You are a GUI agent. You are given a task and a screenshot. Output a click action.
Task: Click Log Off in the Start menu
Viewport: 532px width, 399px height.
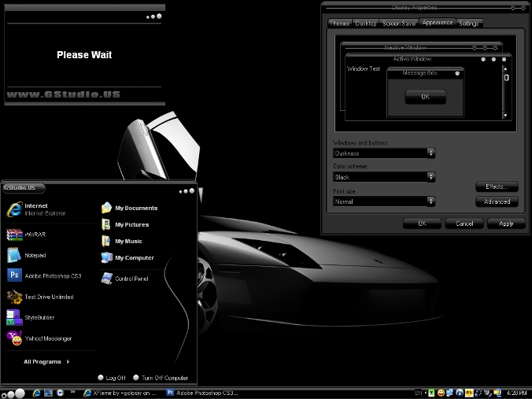112,378
